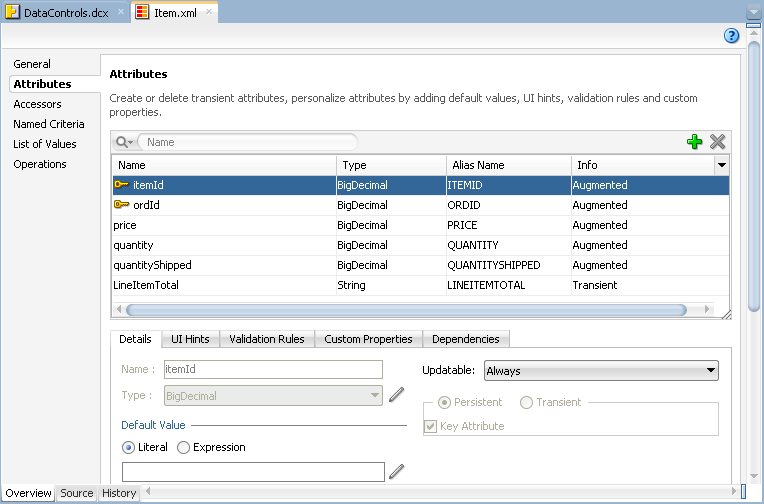Click the Name field containing itemId
Image resolution: width=764 pixels, height=504 pixels.
(x=273, y=369)
